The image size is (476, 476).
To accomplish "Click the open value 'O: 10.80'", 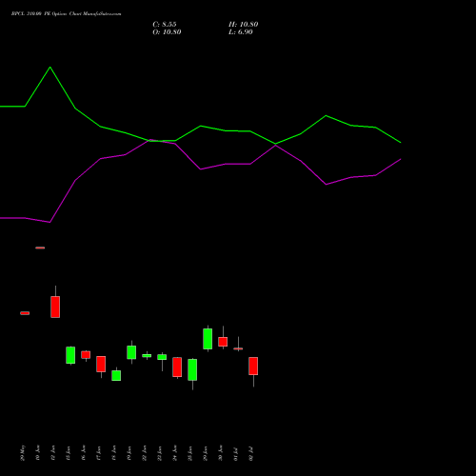I will [x=167, y=32].
